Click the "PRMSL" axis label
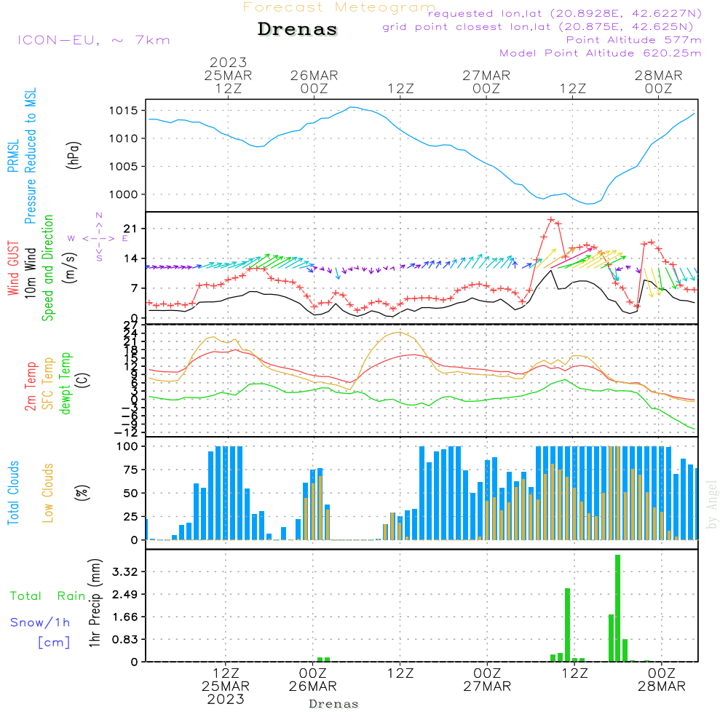 point(13,156)
